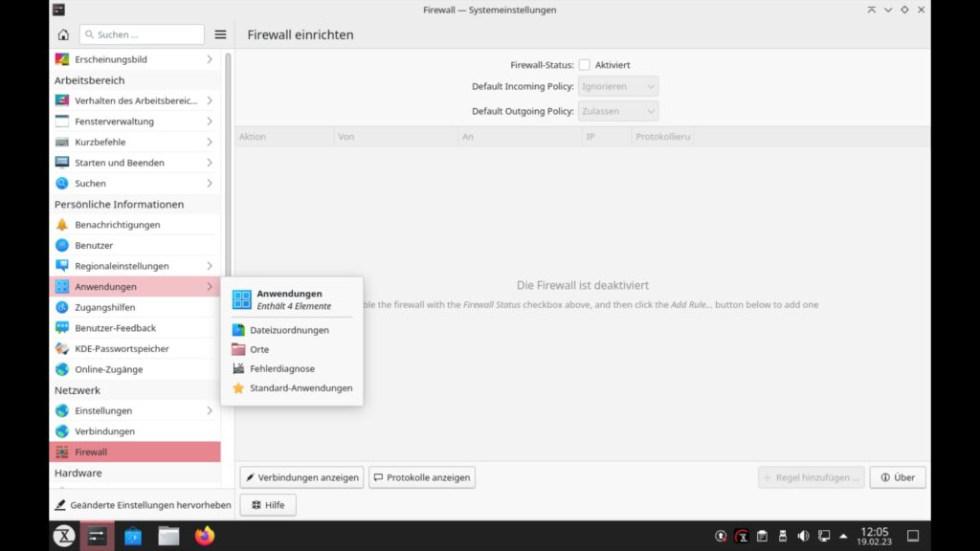Click the Zugangshilfen icon

click(x=62, y=307)
